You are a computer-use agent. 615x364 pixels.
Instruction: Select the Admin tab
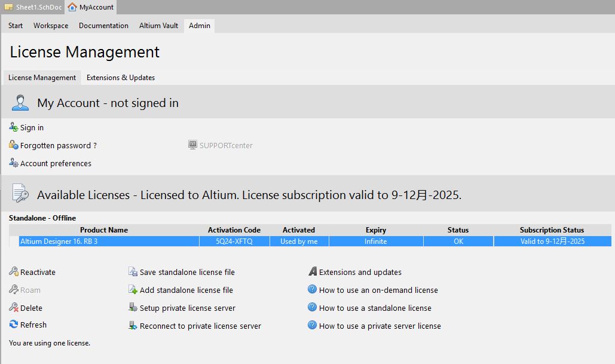tap(199, 26)
